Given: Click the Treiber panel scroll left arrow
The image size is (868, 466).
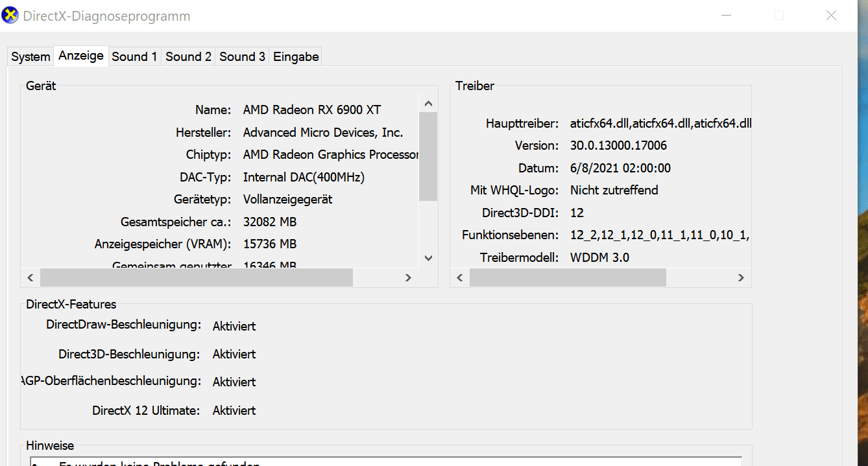Looking at the screenshot, I should [x=459, y=277].
